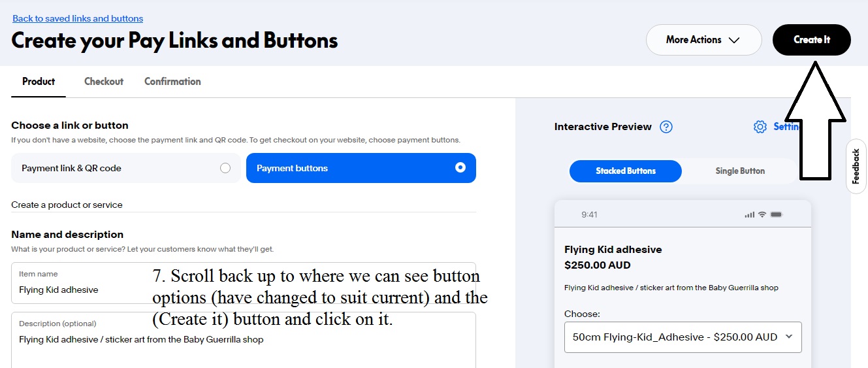Screen dimensions: 868x368
Task: Click the battery icon in phone preview
Action: tap(776, 214)
